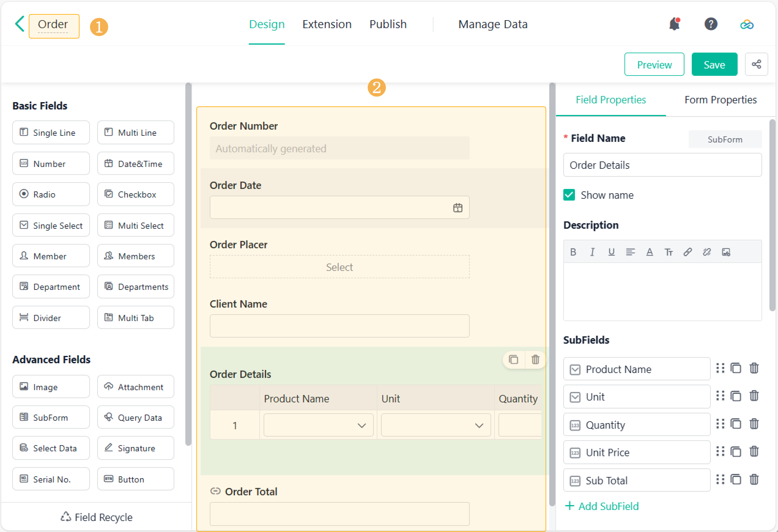Click the share icon next to Save

click(756, 64)
